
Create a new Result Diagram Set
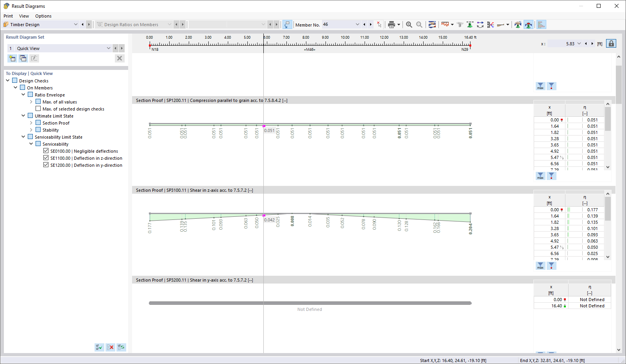click(12, 58)
